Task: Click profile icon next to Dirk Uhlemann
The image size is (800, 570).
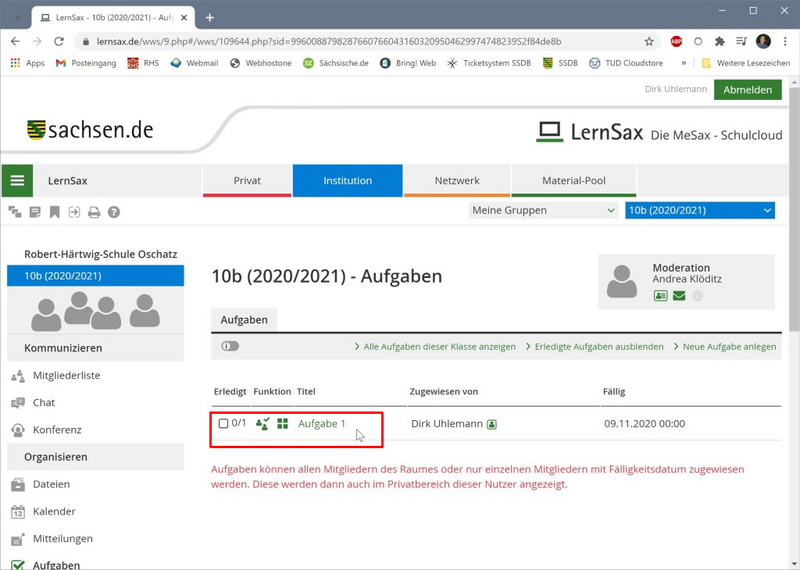Action: pos(492,424)
